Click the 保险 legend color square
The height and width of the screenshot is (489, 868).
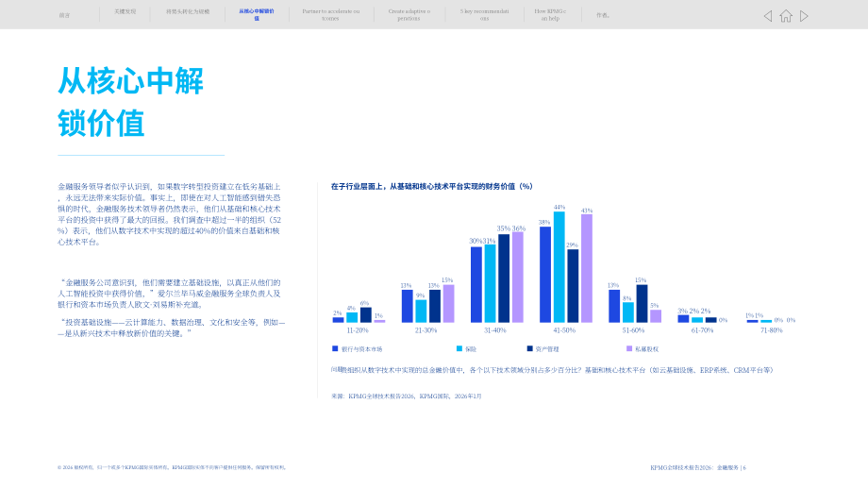[x=459, y=348]
